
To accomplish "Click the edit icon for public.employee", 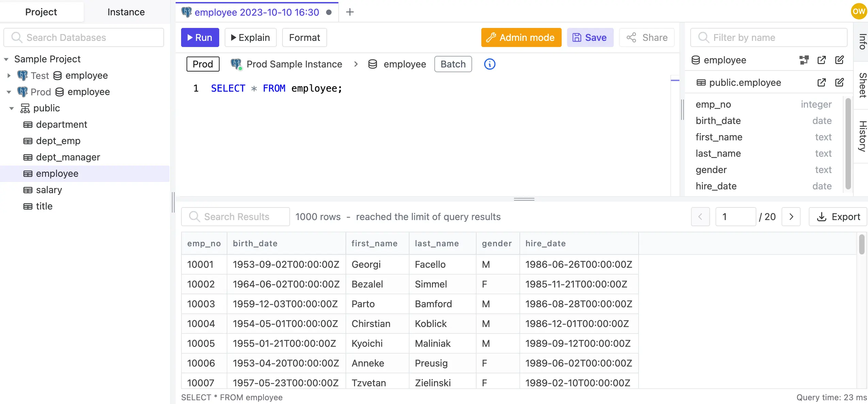I will (839, 82).
